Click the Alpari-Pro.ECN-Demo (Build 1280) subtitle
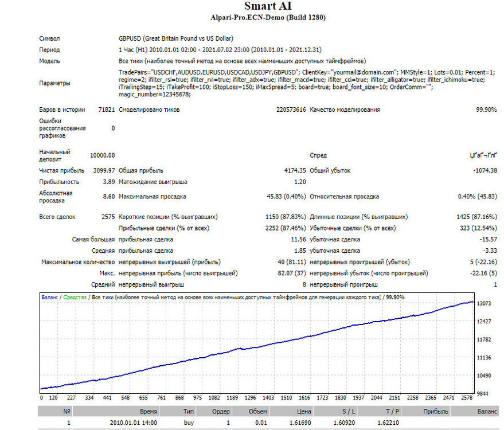Screen dimensions: 504x430 click(x=268, y=17)
